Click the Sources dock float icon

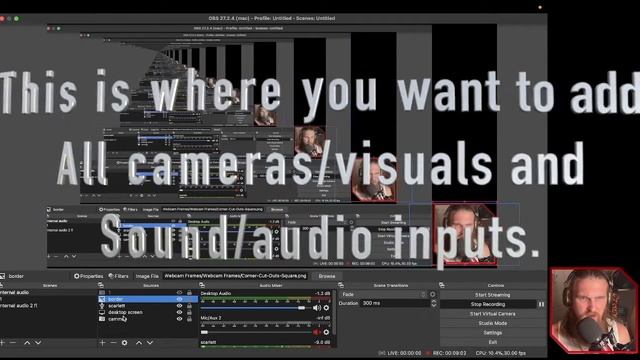coord(101,285)
